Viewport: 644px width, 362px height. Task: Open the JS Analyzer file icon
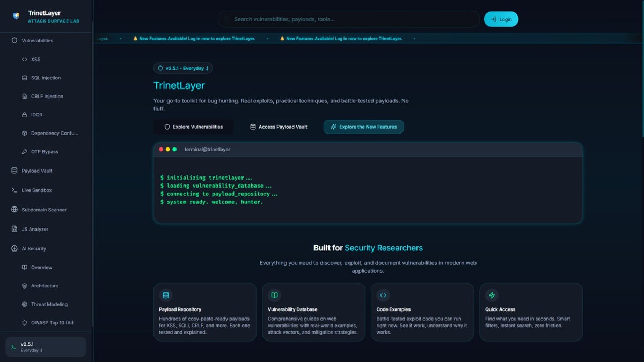[14, 229]
